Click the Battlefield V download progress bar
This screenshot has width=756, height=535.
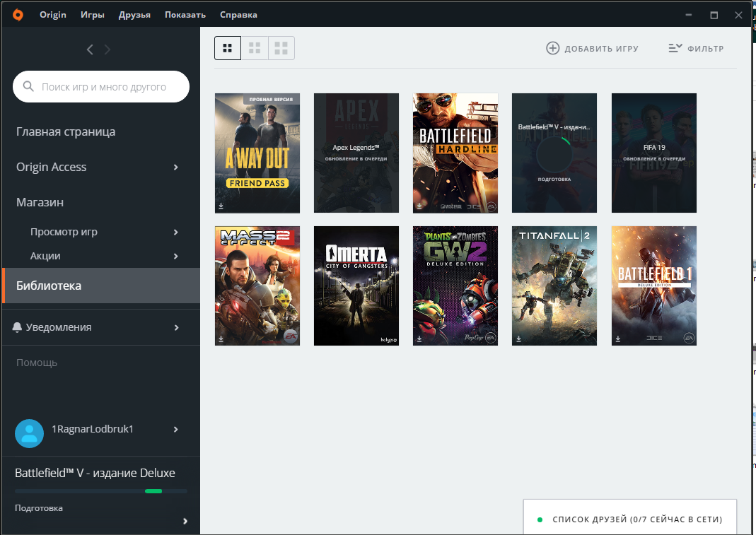(100, 491)
